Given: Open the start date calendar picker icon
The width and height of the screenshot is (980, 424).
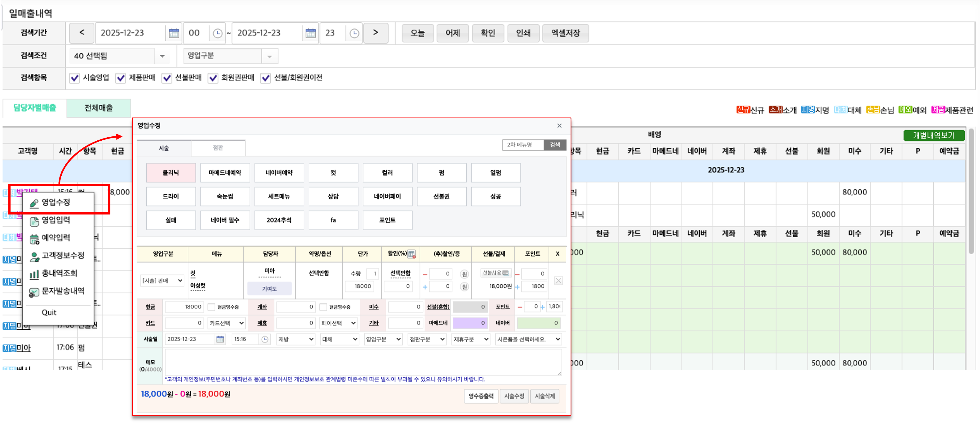Looking at the screenshot, I should 174,33.
